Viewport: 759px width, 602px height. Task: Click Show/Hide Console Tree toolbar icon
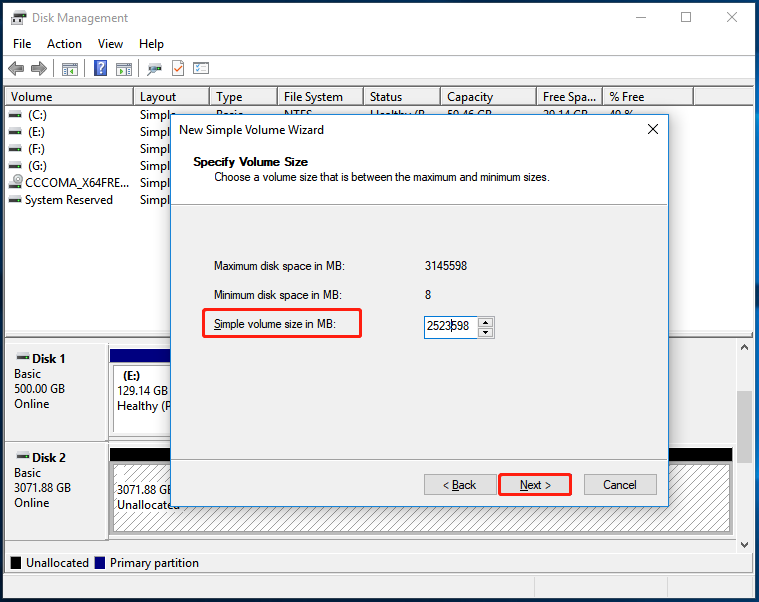[x=70, y=69]
